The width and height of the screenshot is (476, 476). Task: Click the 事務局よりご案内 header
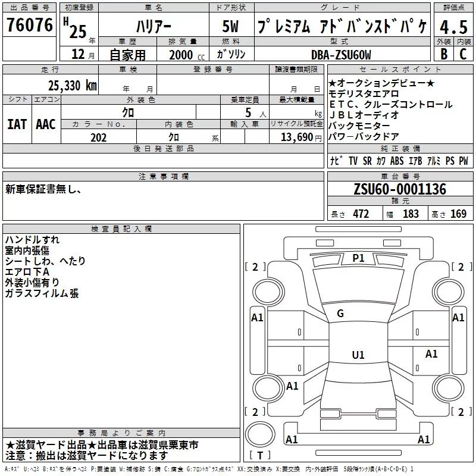tap(121, 433)
